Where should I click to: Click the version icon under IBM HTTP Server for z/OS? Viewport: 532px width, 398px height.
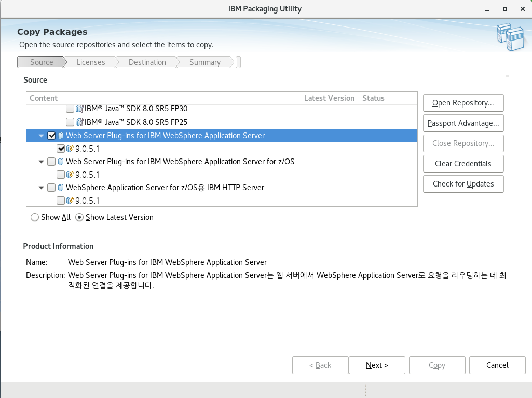[x=70, y=201]
